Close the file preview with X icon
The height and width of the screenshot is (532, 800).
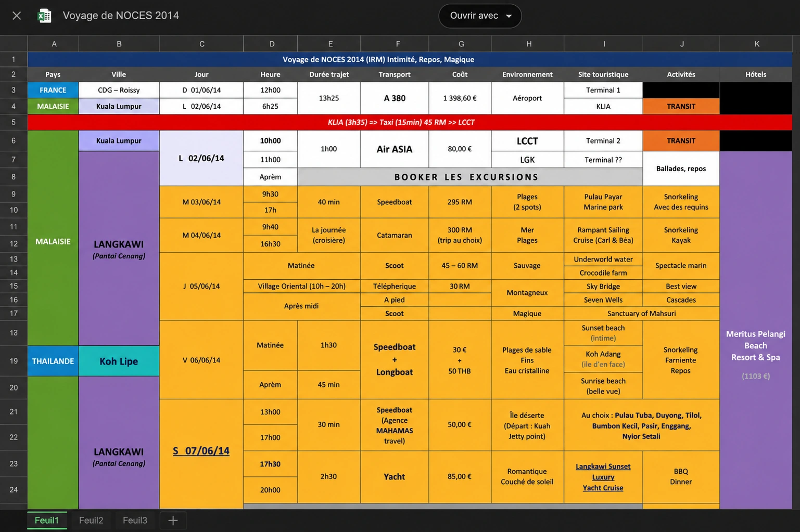point(17,16)
